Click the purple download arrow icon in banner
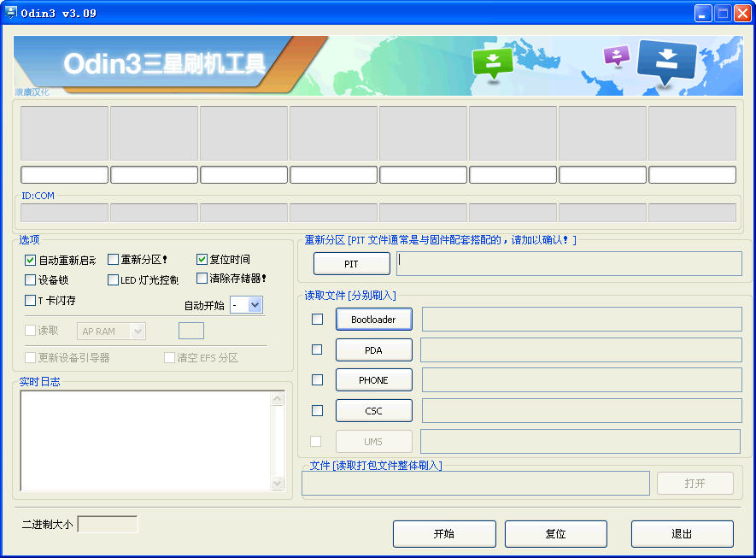 pyautogui.click(x=616, y=56)
